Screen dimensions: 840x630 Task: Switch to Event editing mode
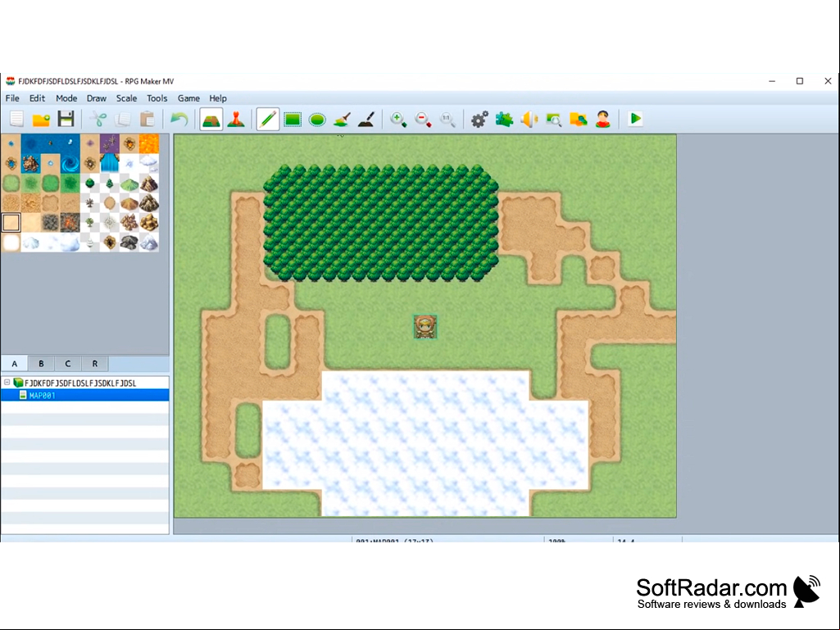tap(236, 119)
